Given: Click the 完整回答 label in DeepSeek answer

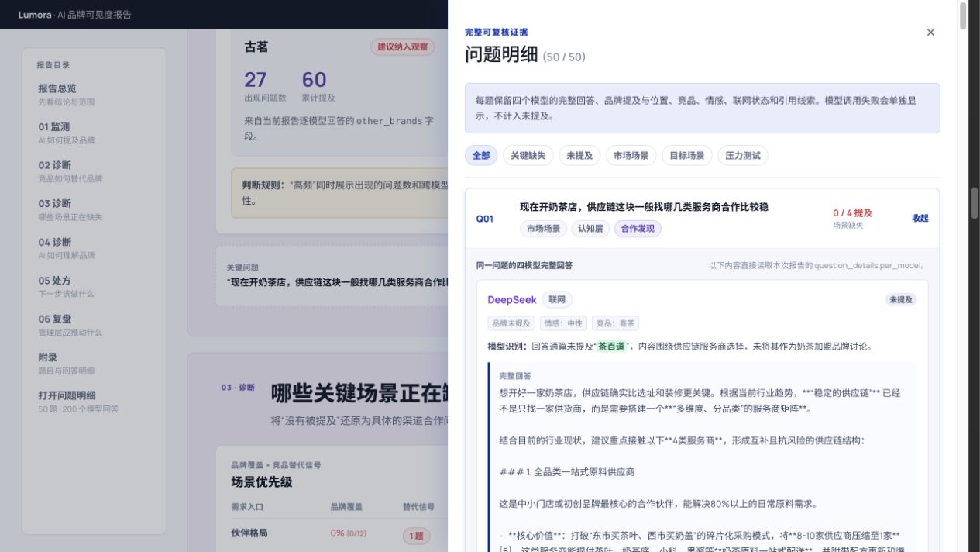Looking at the screenshot, I should point(515,376).
